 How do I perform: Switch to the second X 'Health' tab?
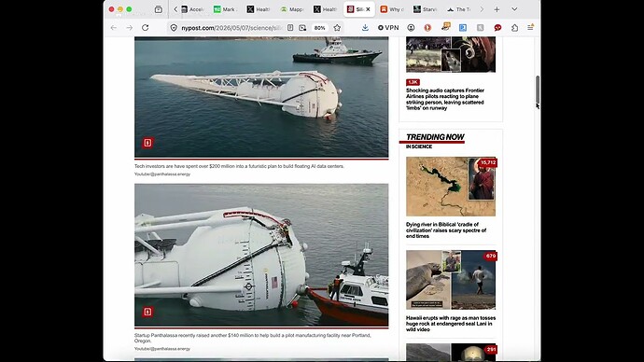[326, 9]
